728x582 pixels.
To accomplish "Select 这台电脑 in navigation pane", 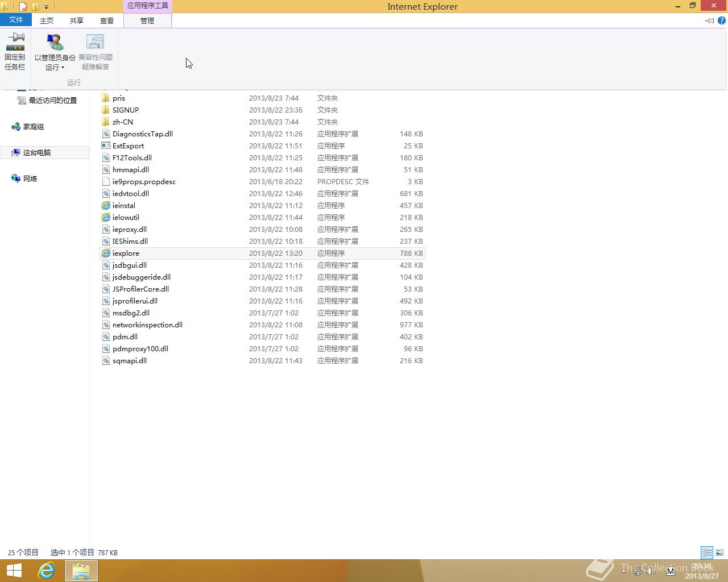I will tap(37, 153).
